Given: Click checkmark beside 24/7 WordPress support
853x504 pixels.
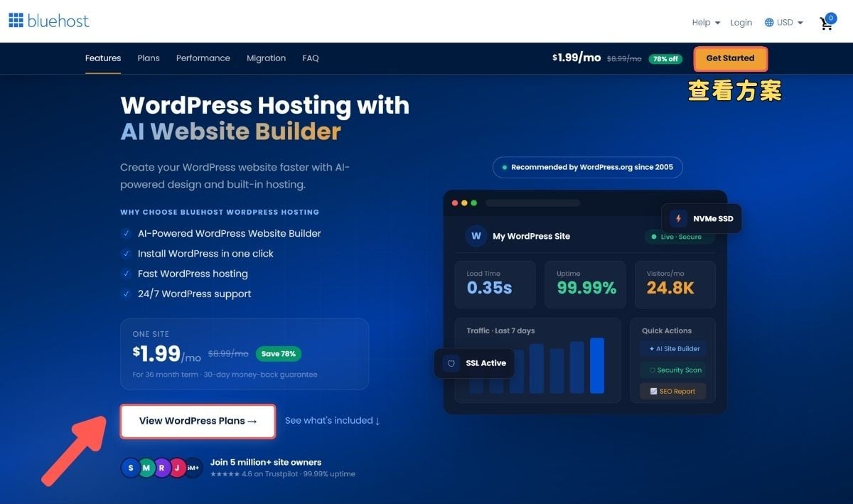Looking at the screenshot, I should 126,294.
